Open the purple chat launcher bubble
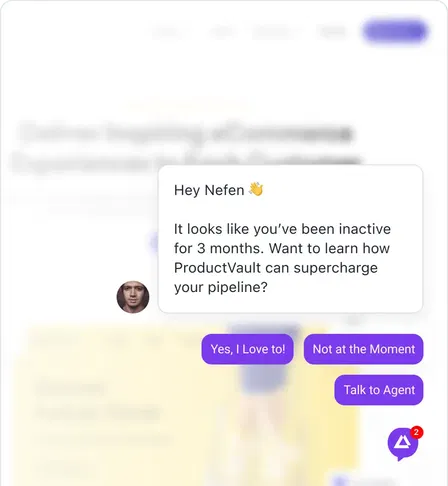Screen dimensions: 448x486 coord(402,444)
